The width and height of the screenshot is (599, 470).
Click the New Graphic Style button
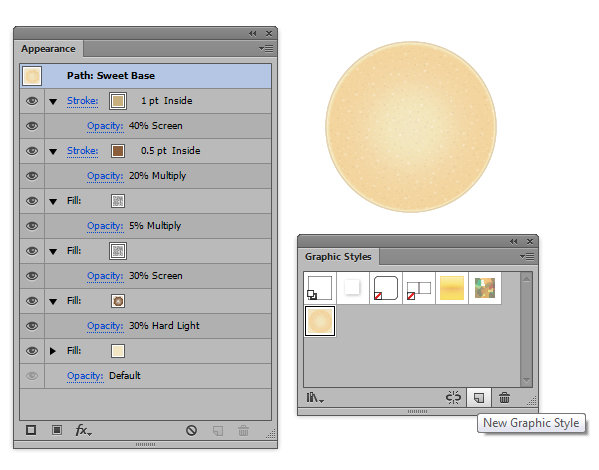coord(479,398)
